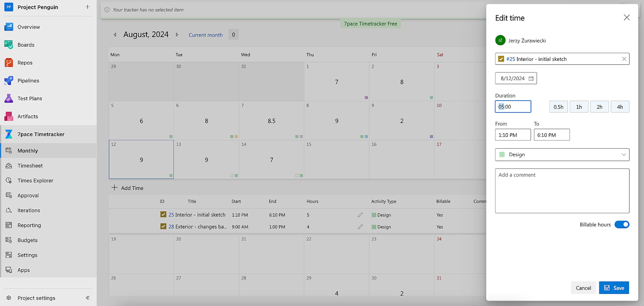Set duration with 4h preset
Viewport: 644px width, 306px height.
coord(620,107)
